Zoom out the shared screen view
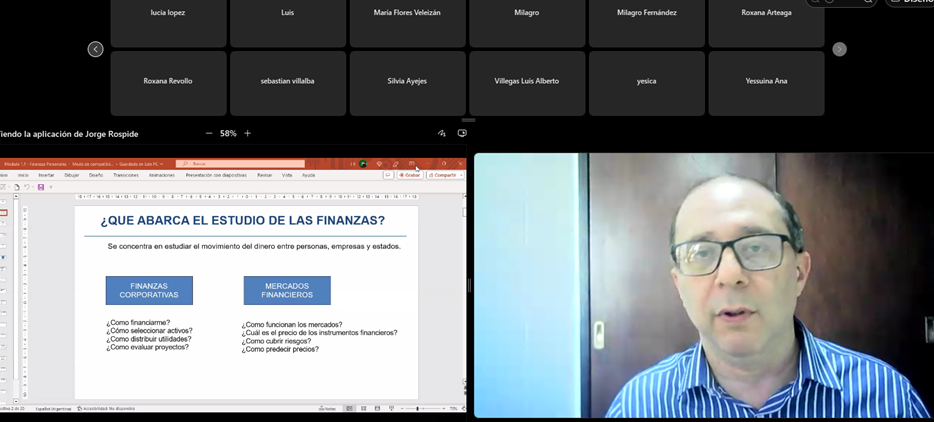The image size is (934, 422). tap(208, 134)
